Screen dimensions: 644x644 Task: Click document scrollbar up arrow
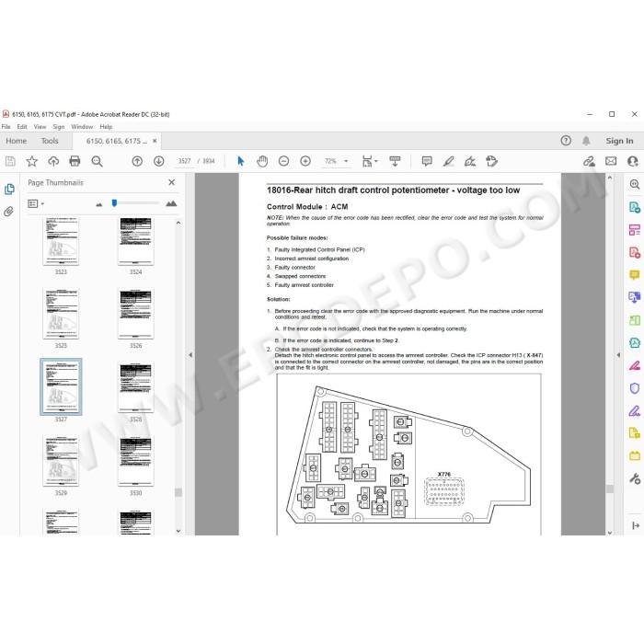pos(609,178)
